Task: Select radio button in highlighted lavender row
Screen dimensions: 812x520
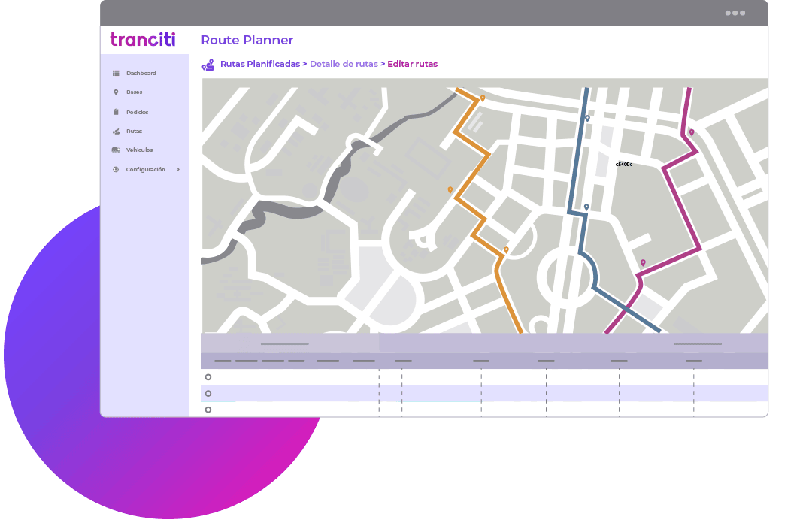Action: pos(208,393)
